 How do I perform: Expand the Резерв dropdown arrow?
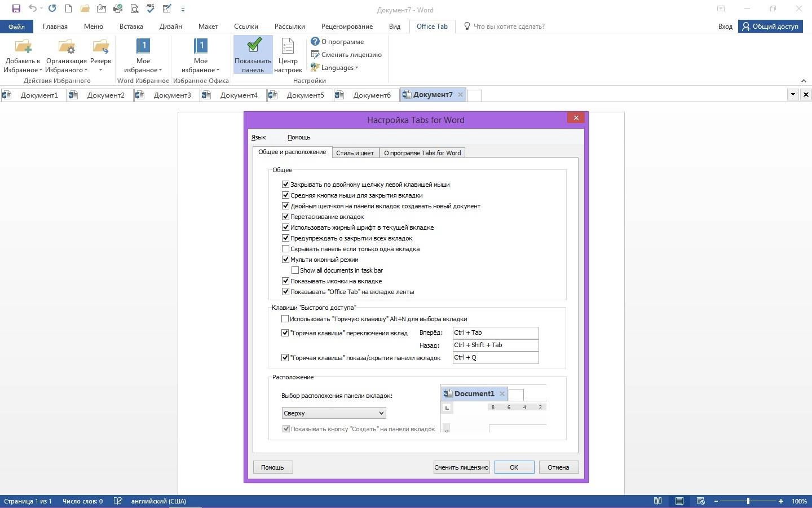point(100,70)
